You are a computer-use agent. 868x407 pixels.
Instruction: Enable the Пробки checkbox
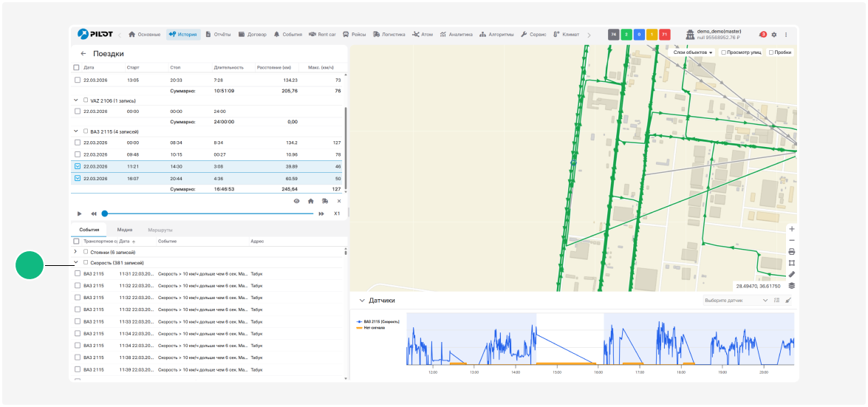(x=771, y=52)
